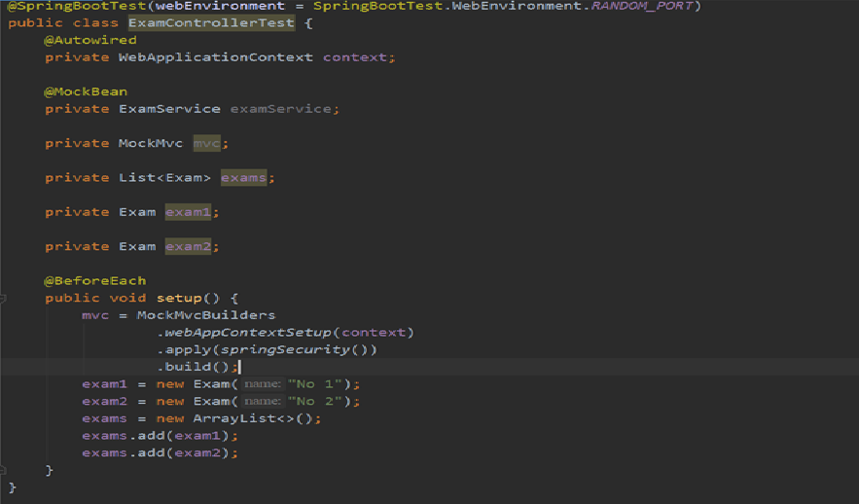Click the @BeforeEach annotation

click(x=94, y=280)
